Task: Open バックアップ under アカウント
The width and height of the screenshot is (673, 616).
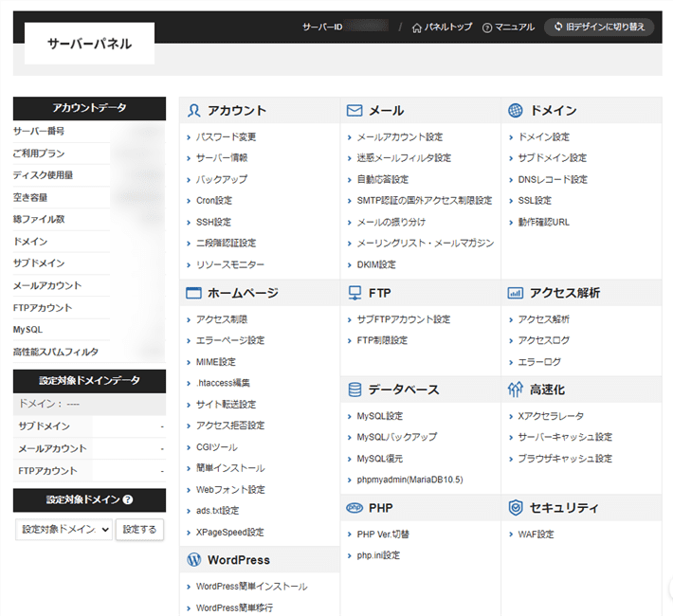Action: point(222,179)
